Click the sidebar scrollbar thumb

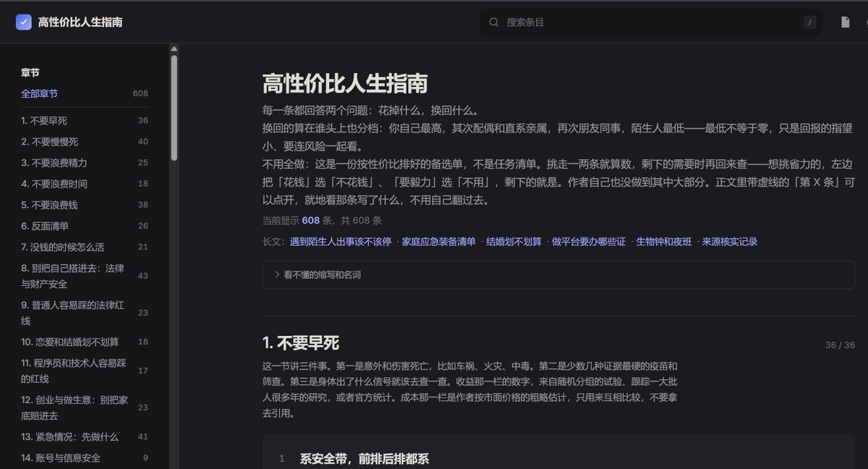click(x=174, y=107)
